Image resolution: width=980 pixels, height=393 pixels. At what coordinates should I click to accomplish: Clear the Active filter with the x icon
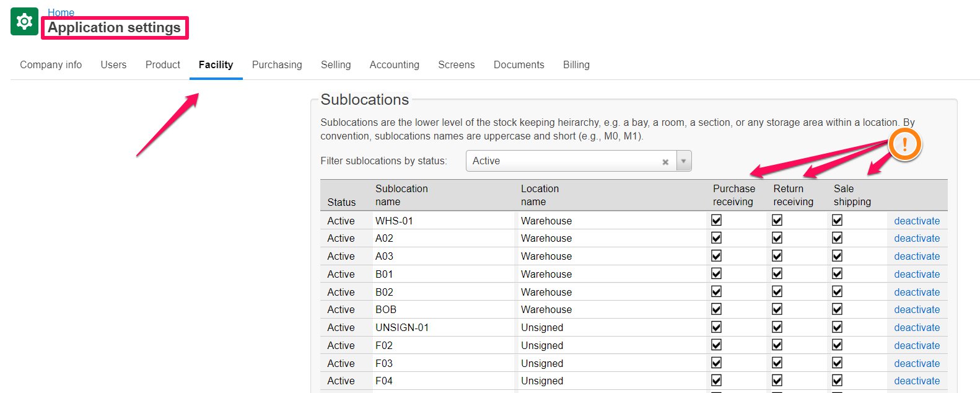(x=665, y=162)
